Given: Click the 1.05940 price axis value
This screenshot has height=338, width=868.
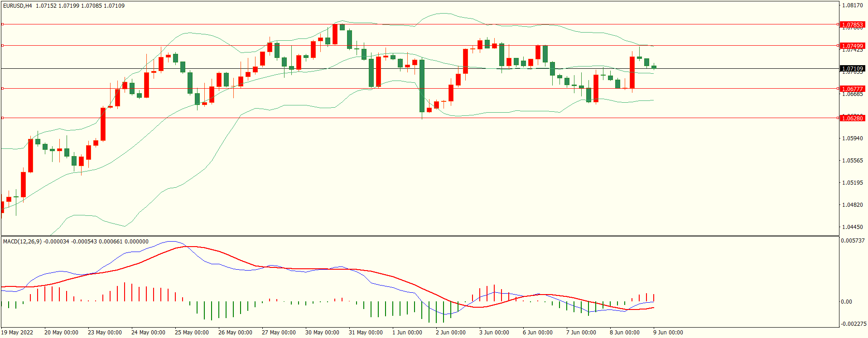Looking at the screenshot, I should click(x=852, y=138).
